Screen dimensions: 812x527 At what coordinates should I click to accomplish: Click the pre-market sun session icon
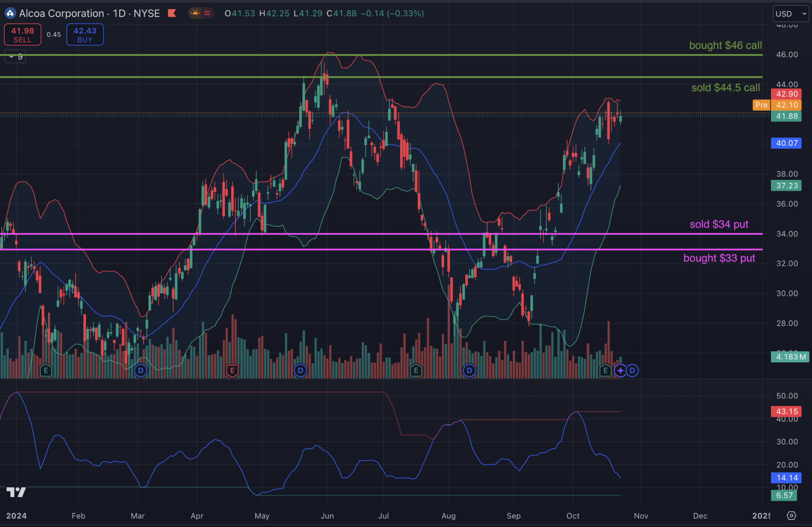coord(195,13)
